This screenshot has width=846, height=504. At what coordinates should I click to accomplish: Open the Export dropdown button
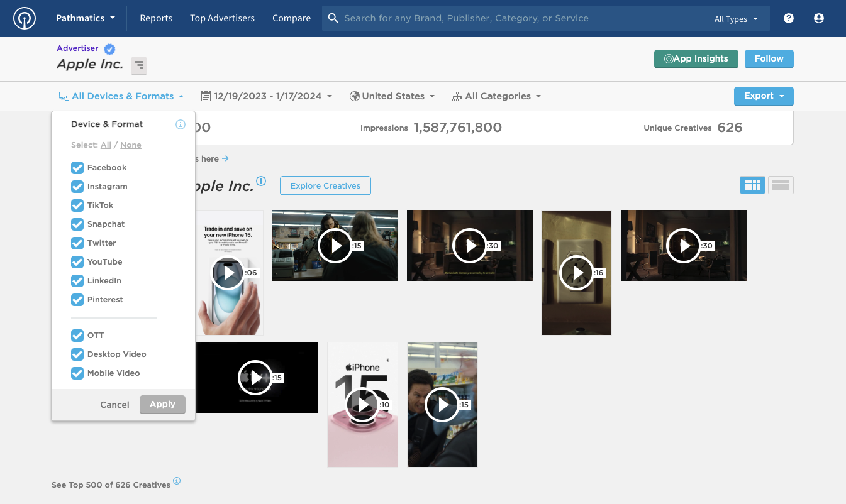[764, 96]
